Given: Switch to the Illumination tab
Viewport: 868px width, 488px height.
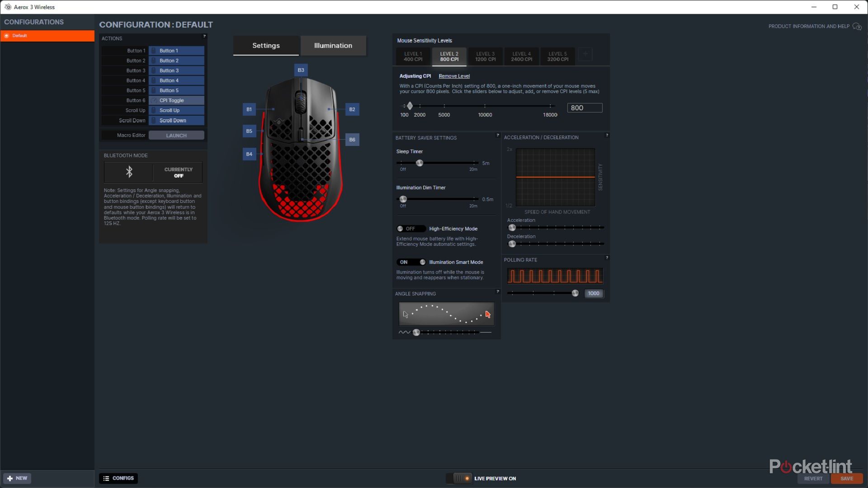Looking at the screenshot, I should pos(333,45).
